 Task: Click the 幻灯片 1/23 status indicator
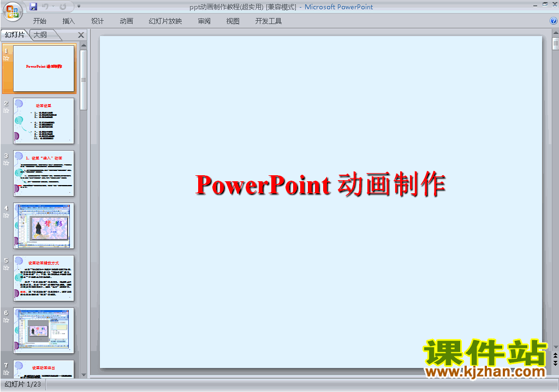pos(23,384)
